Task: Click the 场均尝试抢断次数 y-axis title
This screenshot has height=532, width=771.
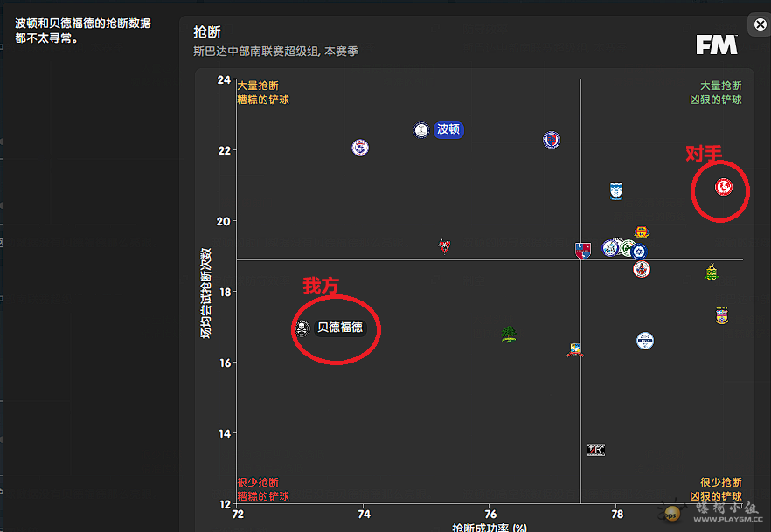Action: [x=205, y=293]
